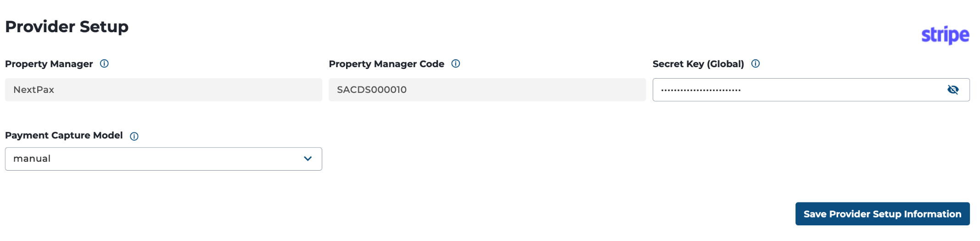Click the Stripe logo

pos(945,35)
